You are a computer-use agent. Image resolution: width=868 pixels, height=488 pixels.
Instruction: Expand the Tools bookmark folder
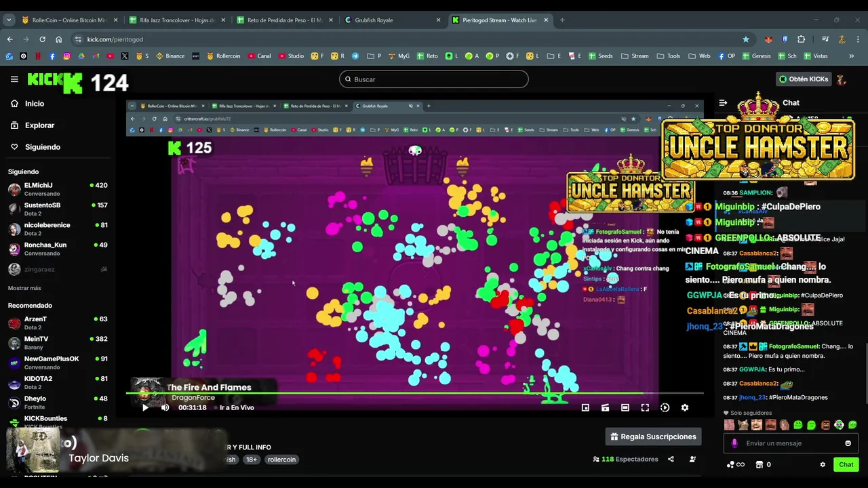669,56
